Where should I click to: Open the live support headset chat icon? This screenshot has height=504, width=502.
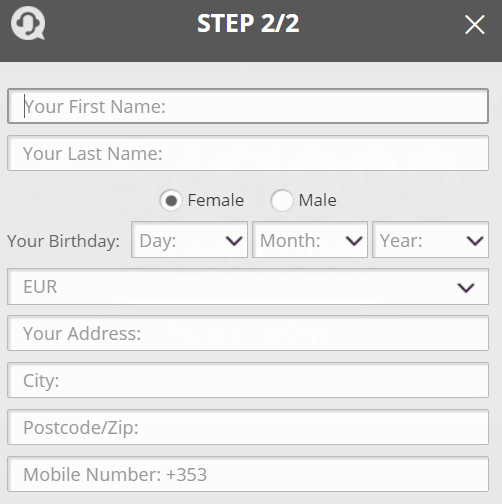(28, 23)
